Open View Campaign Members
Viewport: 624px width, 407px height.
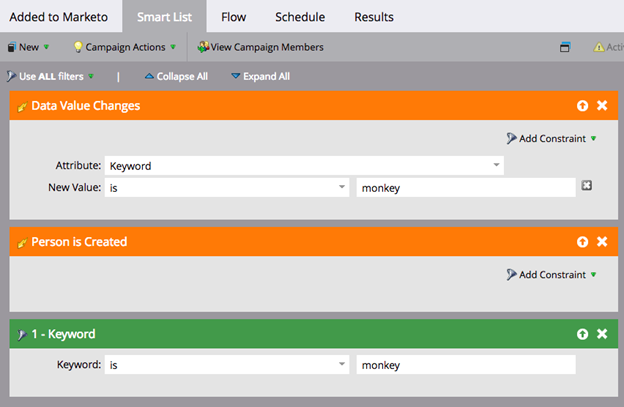pos(260,47)
